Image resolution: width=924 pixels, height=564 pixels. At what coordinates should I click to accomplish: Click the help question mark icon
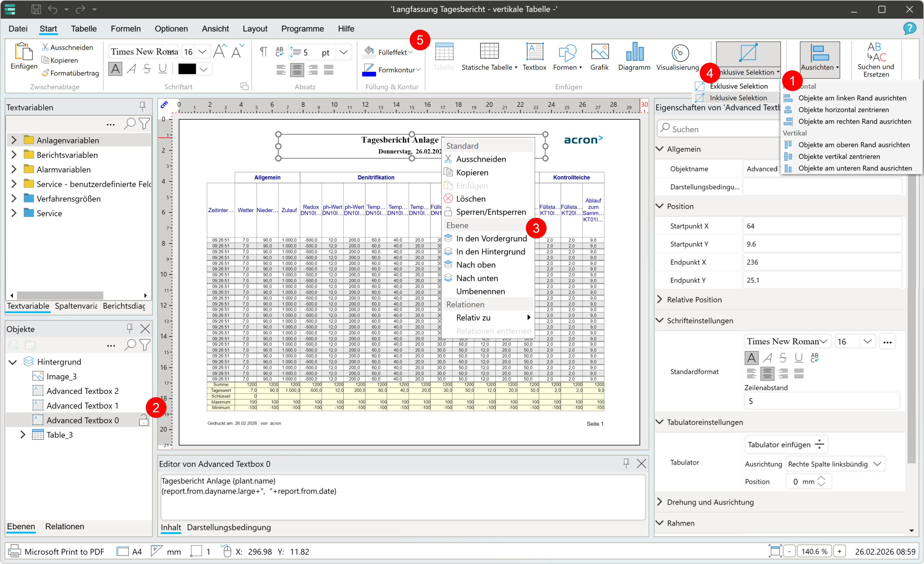point(909,28)
